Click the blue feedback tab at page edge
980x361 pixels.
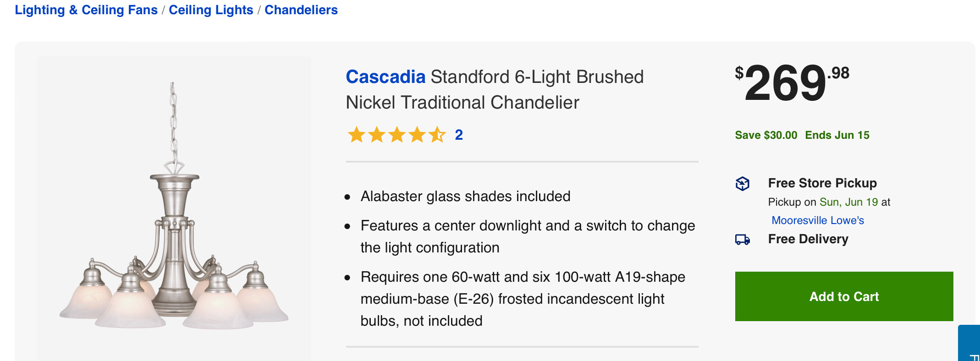[969, 344]
